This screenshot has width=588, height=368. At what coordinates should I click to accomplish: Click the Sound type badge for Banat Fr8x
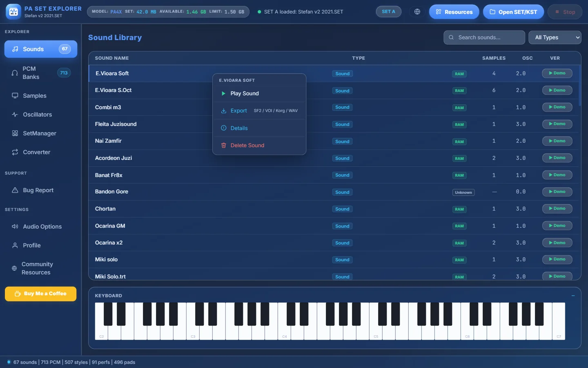point(342,175)
